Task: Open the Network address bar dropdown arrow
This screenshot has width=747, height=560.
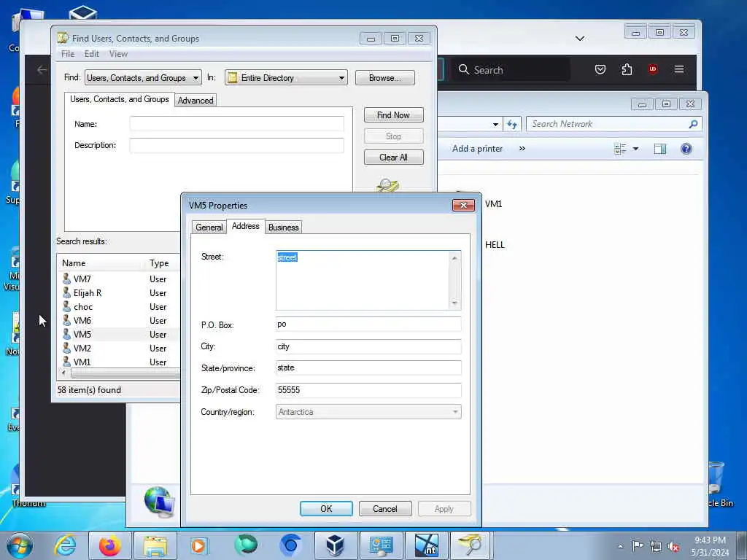Action: point(495,124)
